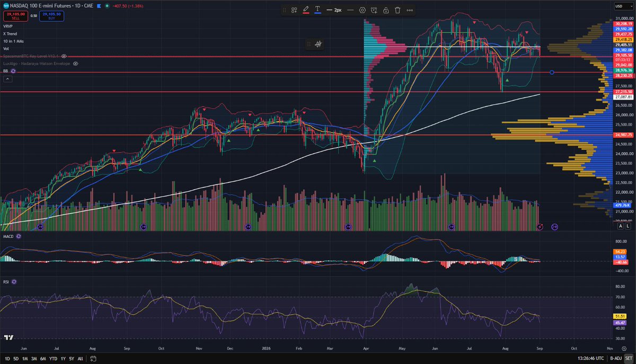Click the 24,987.75 price label

[x=622, y=135]
